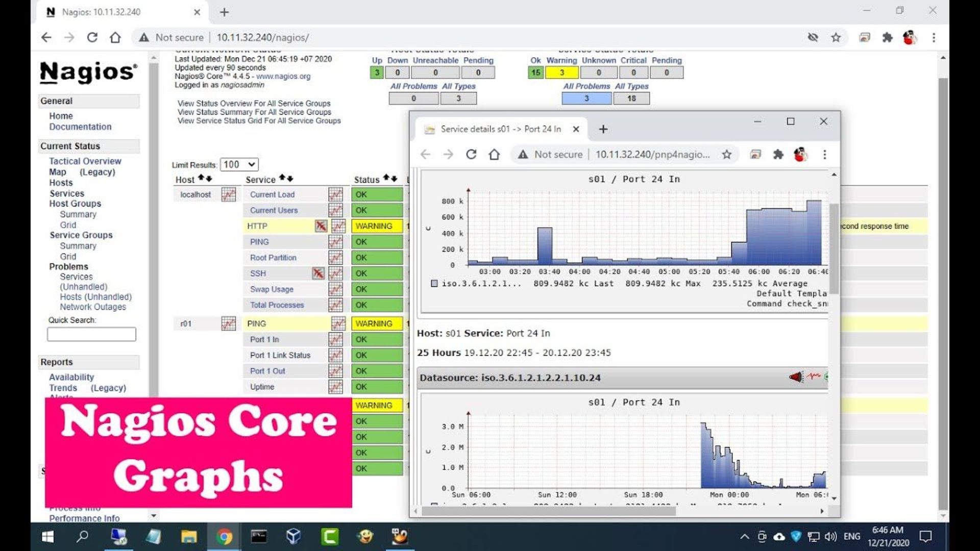Viewport: 980px width, 551px height.
Task: Click the services Warning count box showing 3
Action: 562,72
